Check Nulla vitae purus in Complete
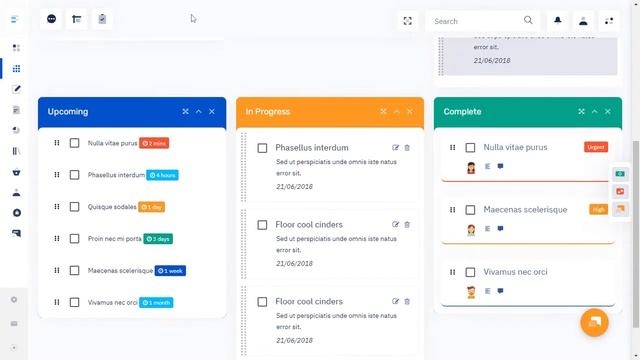The width and height of the screenshot is (640, 360). pos(470,147)
